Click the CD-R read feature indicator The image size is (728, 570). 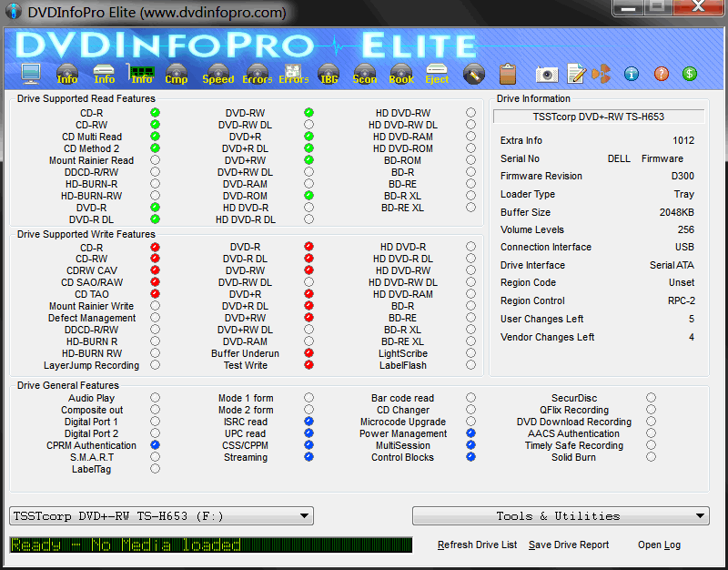click(x=155, y=112)
